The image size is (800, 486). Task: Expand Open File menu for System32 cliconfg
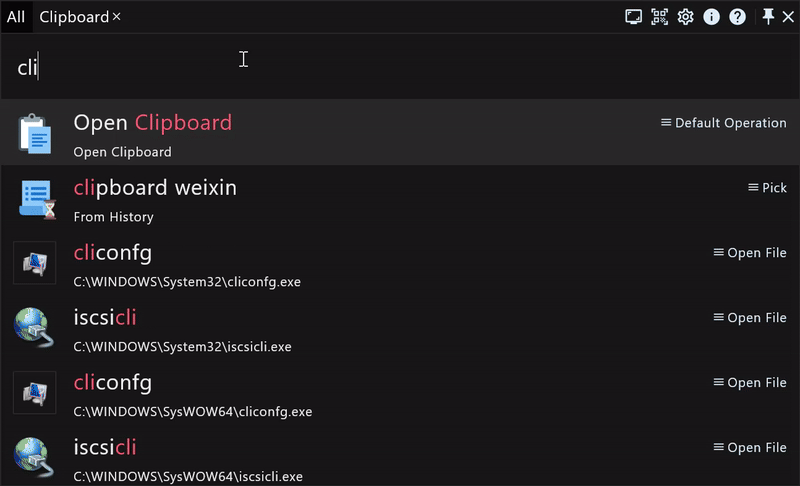(x=749, y=253)
